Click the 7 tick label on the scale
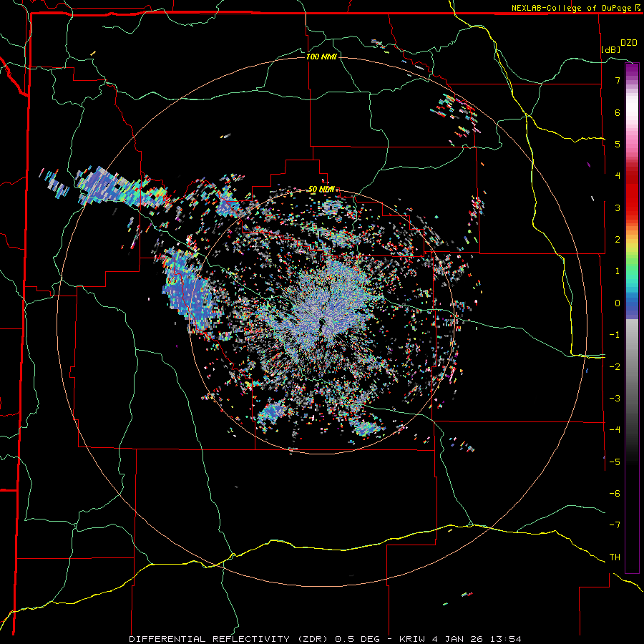 point(618,80)
